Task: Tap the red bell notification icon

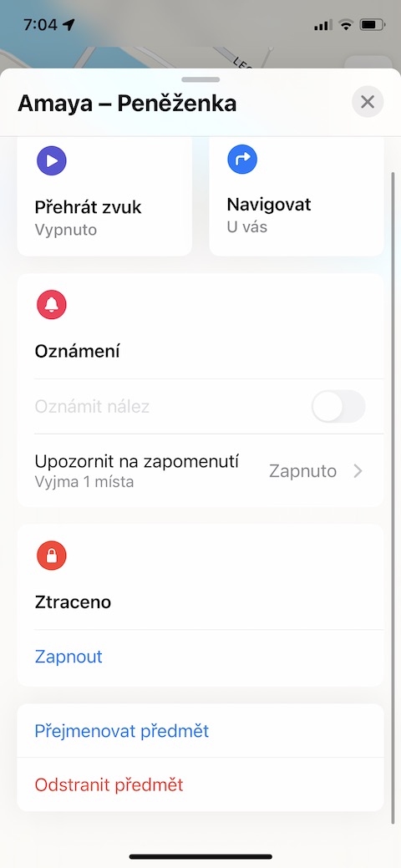Action: tap(52, 305)
